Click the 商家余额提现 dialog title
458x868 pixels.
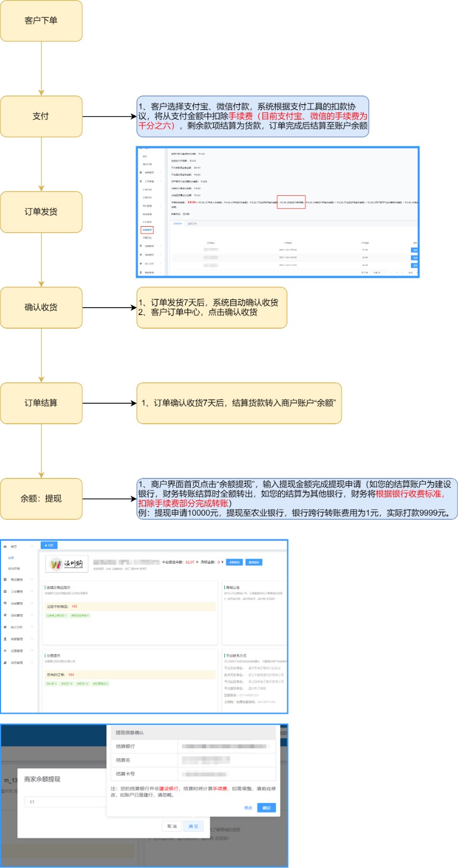(42, 779)
